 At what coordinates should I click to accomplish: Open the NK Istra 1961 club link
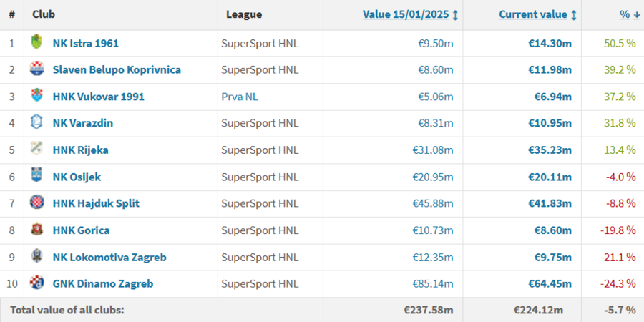coord(85,43)
